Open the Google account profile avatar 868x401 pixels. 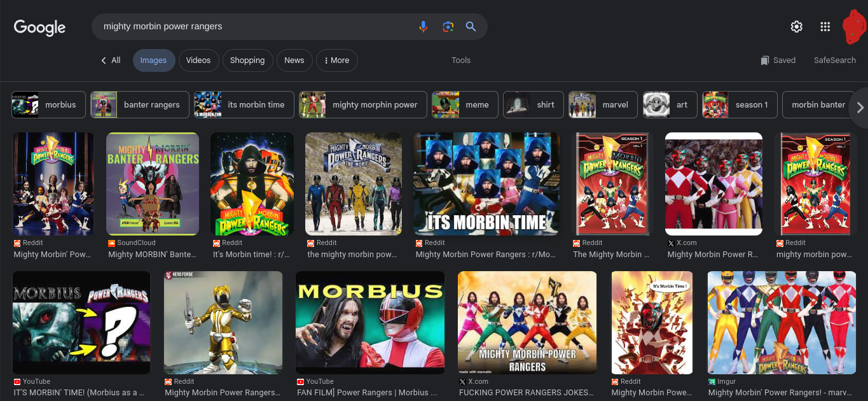[x=854, y=27]
